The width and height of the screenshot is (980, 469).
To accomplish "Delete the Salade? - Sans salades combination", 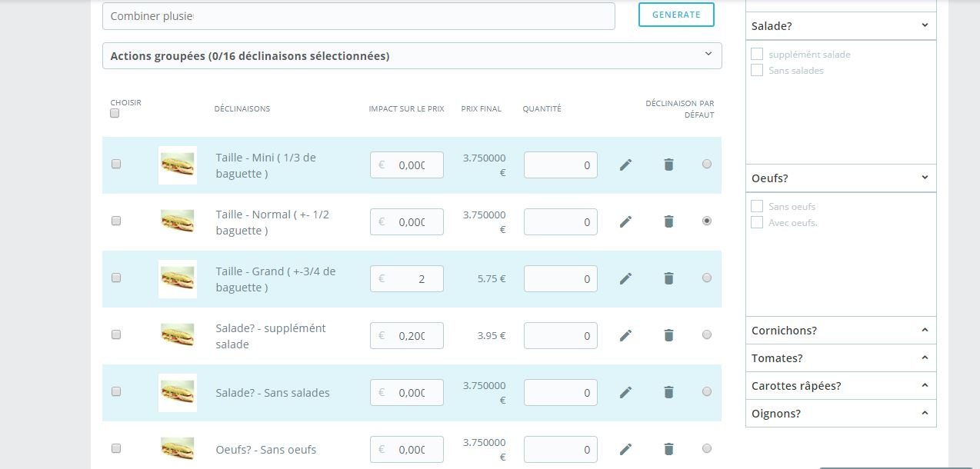I will [668, 392].
